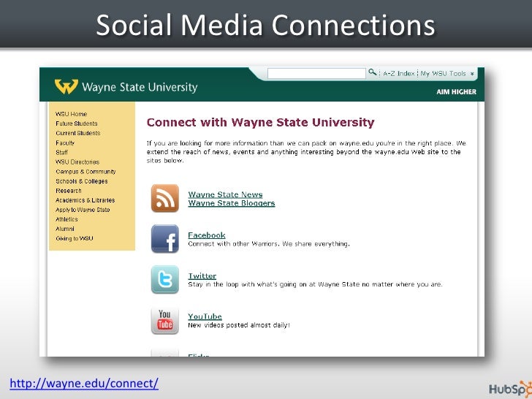Click the Social Media Connections slide title
This screenshot has width=532, height=399.
tap(265, 25)
